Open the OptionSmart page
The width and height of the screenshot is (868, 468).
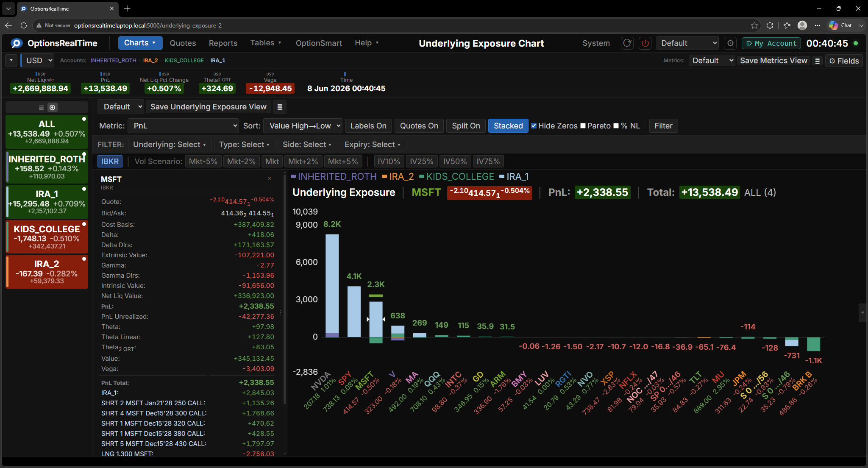(319, 43)
